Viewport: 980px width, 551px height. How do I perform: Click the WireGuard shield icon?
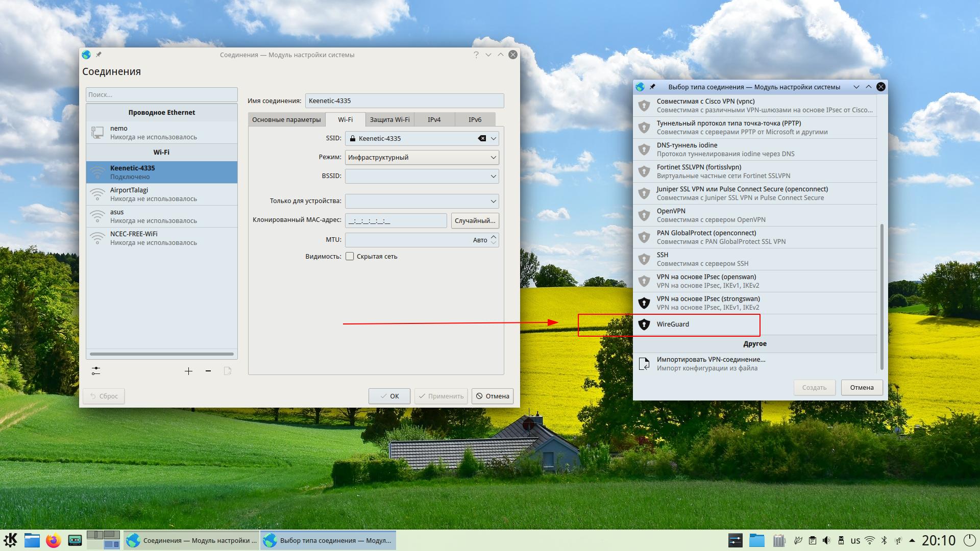[644, 324]
